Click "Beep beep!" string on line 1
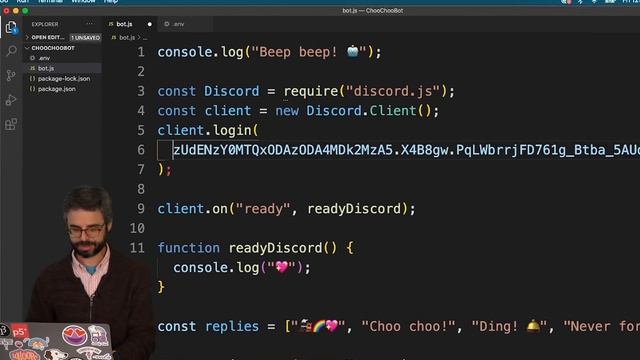 (x=310, y=52)
